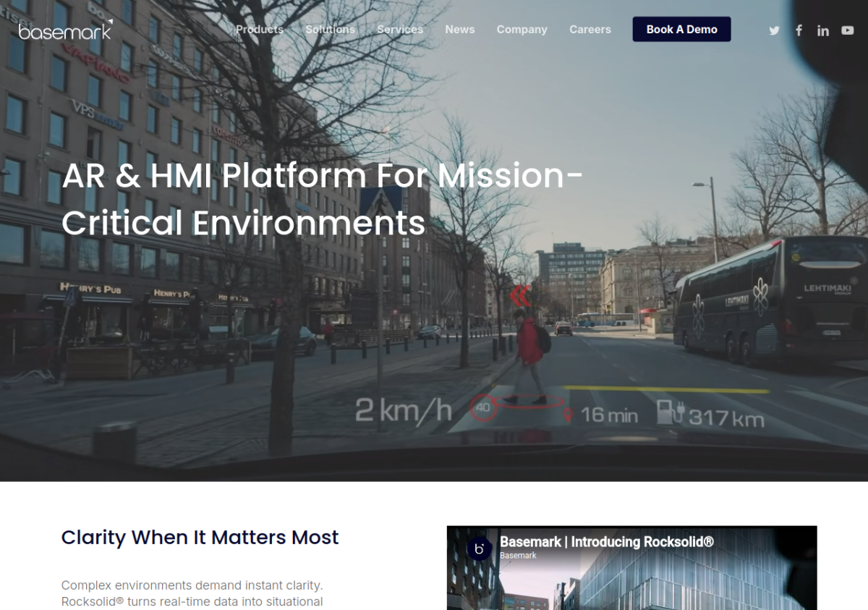Open the Basemark Twitter page icon
Viewport: 868px width, 610px height.
[774, 30]
